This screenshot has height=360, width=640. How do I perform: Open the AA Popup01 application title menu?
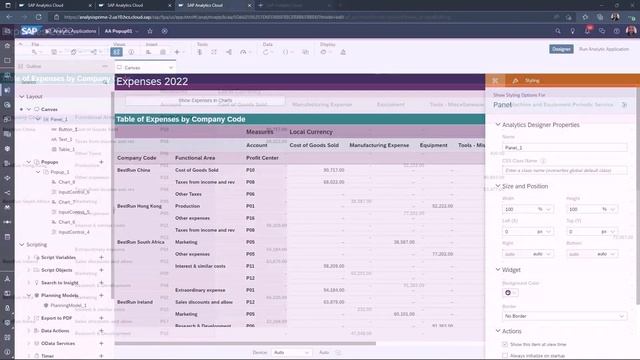pyautogui.click(x=122, y=31)
